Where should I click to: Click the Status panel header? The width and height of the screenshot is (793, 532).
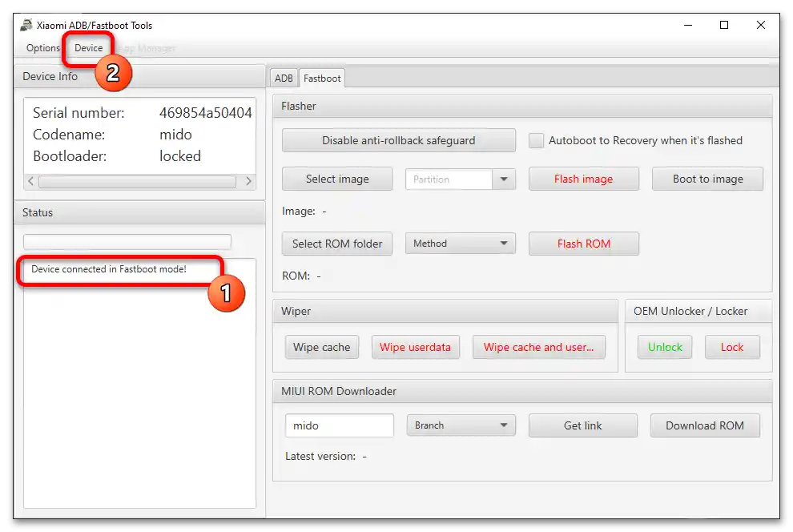tap(139, 212)
